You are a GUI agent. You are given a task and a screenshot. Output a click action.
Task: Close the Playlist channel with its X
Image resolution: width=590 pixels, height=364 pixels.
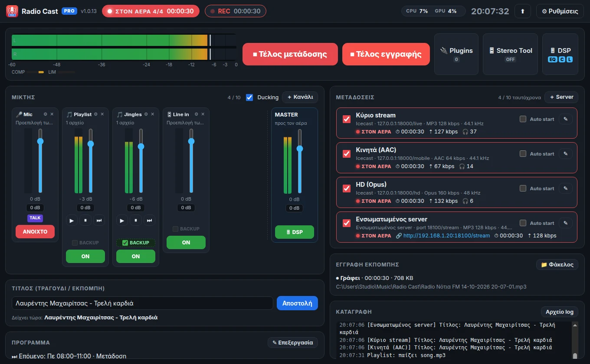coord(102,114)
